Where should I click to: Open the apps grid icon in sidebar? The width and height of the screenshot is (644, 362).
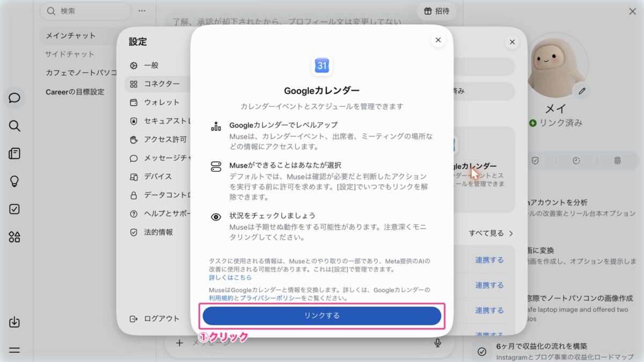coord(14,237)
